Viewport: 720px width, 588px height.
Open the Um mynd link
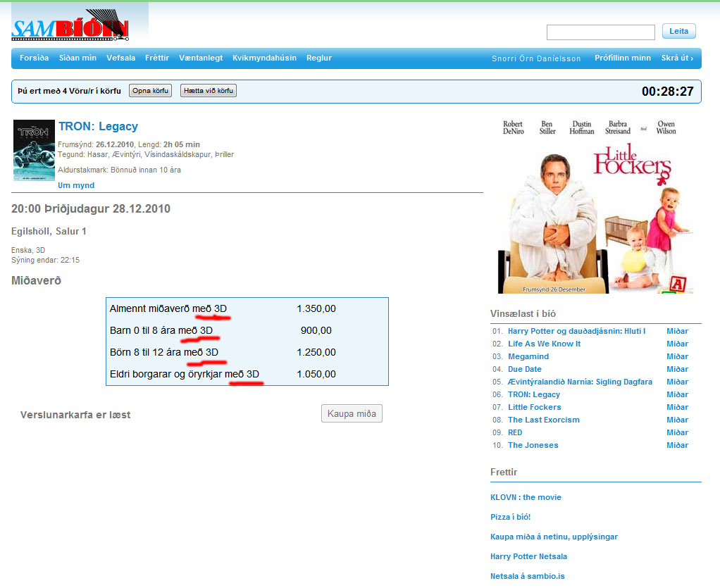click(x=76, y=185)
